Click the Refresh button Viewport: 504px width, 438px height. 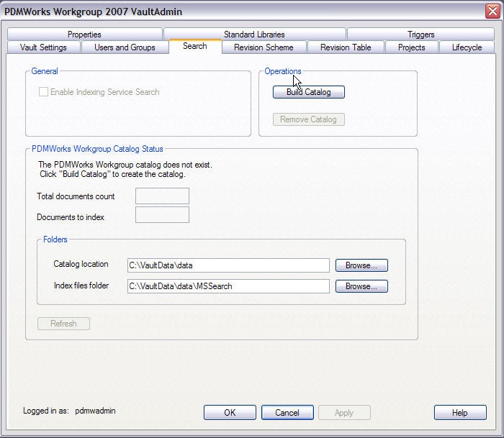[x=63, y=324]
